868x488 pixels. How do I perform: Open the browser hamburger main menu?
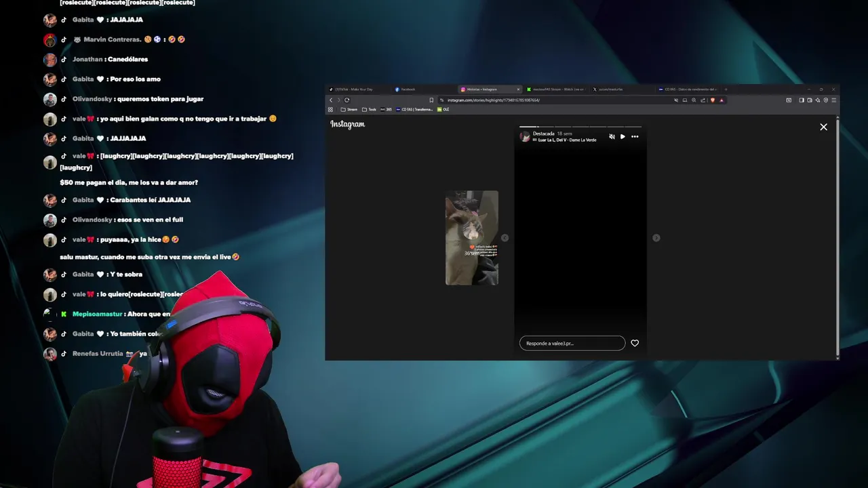[x=834, y=100]
